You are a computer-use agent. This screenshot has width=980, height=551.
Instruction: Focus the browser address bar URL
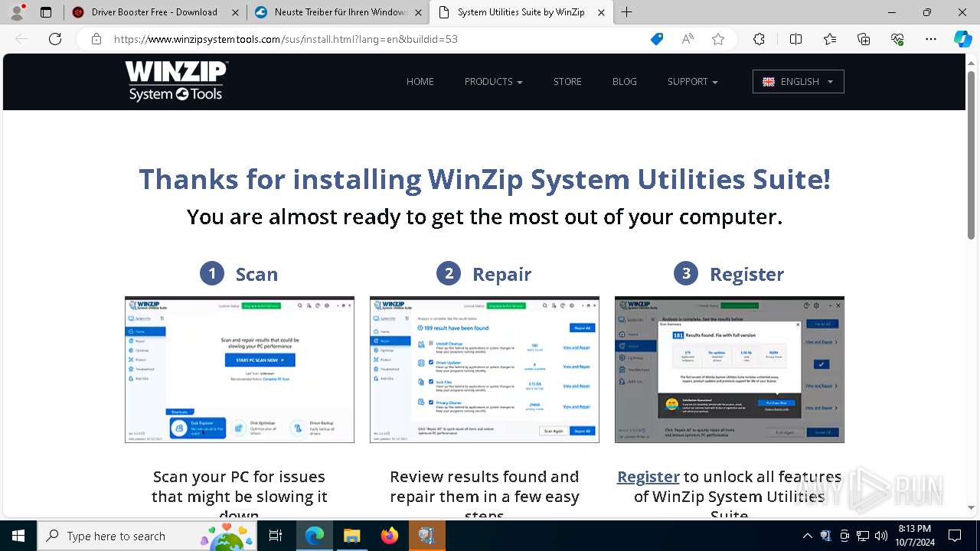click(286, 39)
